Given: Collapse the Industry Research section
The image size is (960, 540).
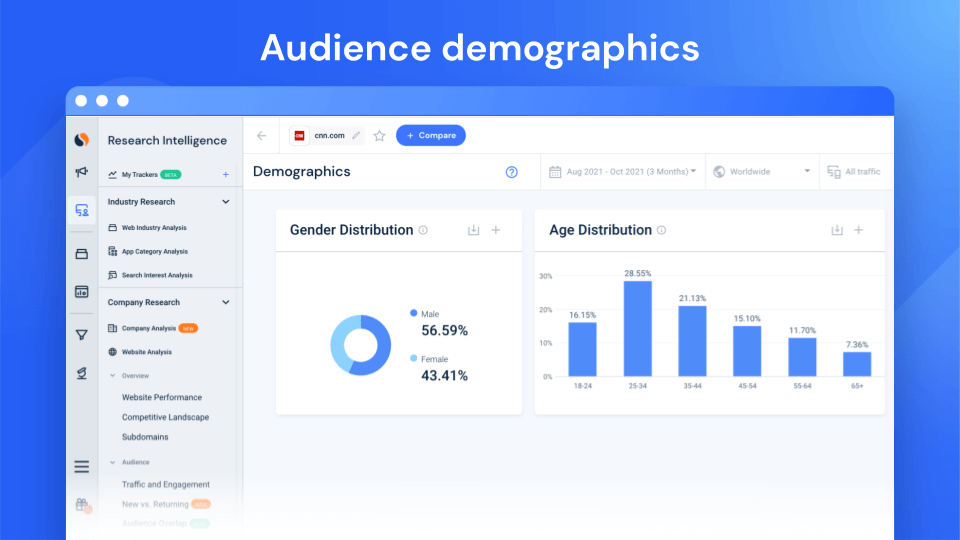Looking at the screenshot, I should pyautogui.click(x=226, y=202).
